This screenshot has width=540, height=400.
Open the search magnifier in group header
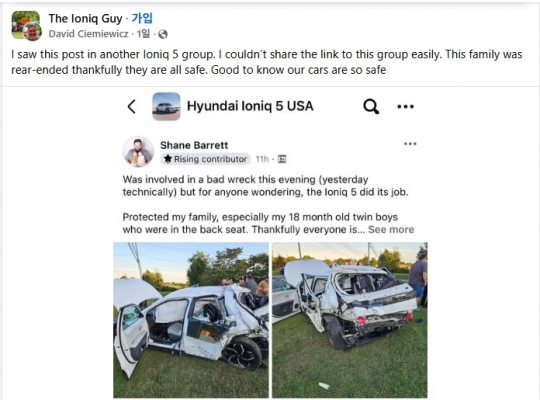point(371,106)
